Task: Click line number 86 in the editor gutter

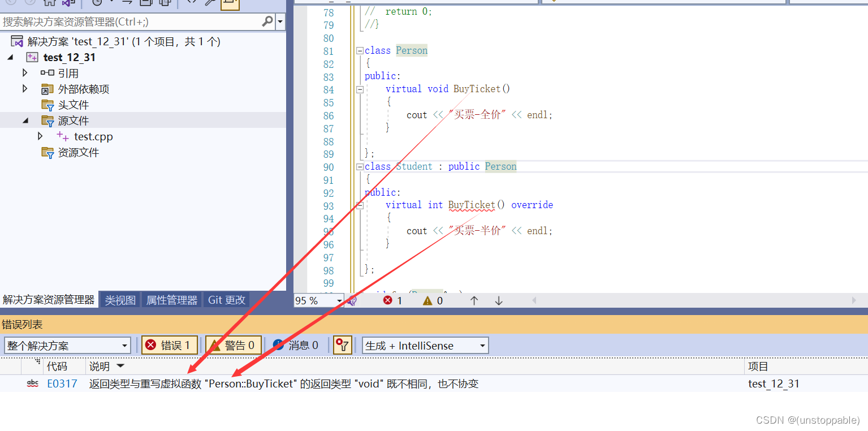Action: click(329, 115)
